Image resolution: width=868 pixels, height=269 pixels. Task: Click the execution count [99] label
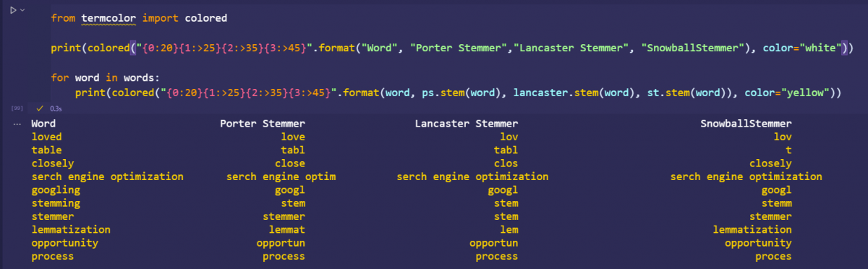click(17, 108)
